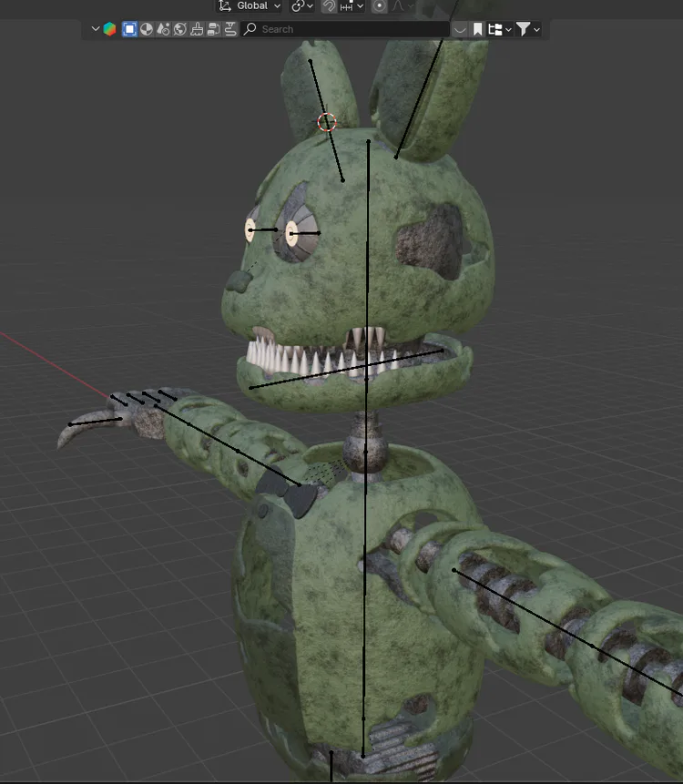Open the chevron dropdown after the search field
Viewport: 683px width, 784px height.
(460, 29)
